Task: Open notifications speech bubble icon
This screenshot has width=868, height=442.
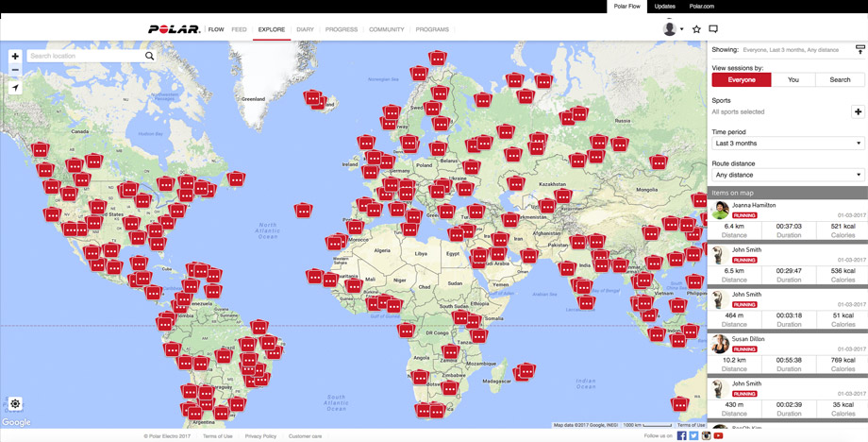Action: point(713,29)
